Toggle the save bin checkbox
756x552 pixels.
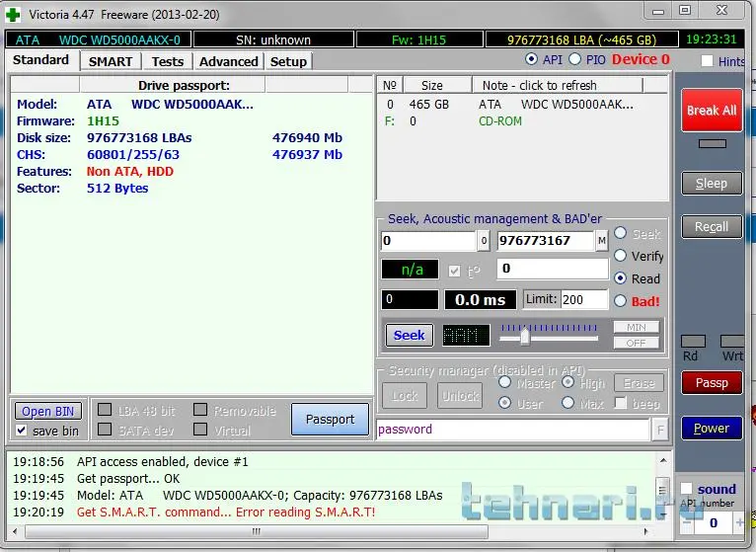pyautogui.click(x=22, y=431)
